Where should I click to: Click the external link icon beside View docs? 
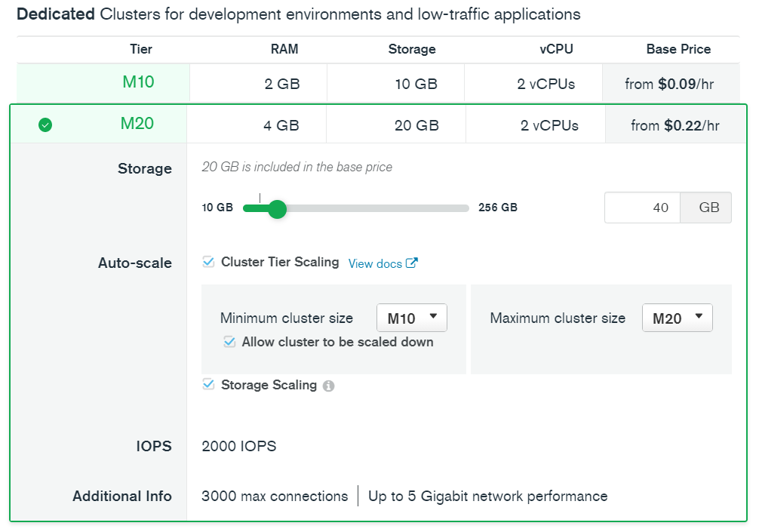coord(411,263)
